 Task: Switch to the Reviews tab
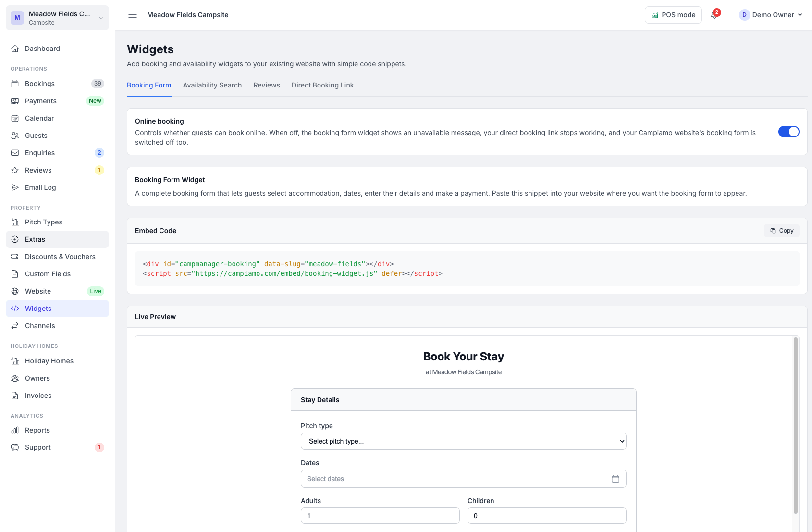[x=267, y=85]
